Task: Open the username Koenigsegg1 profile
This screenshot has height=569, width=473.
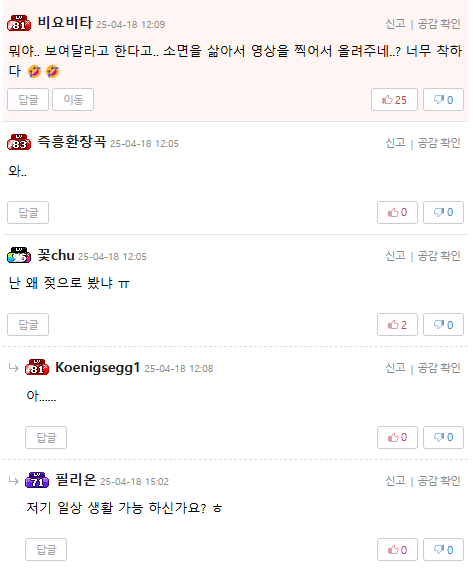Action: [97, 368]
